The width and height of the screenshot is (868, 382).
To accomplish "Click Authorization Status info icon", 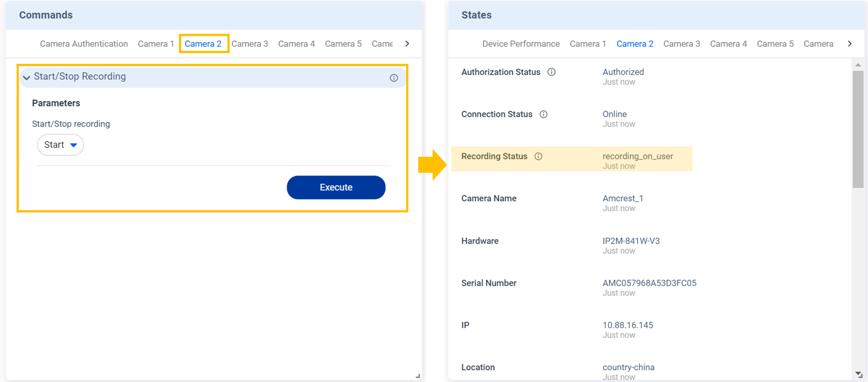I will [551, 72].
